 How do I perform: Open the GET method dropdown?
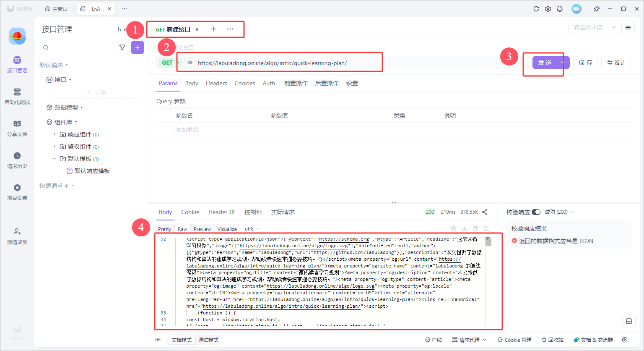tap(169, 63)
